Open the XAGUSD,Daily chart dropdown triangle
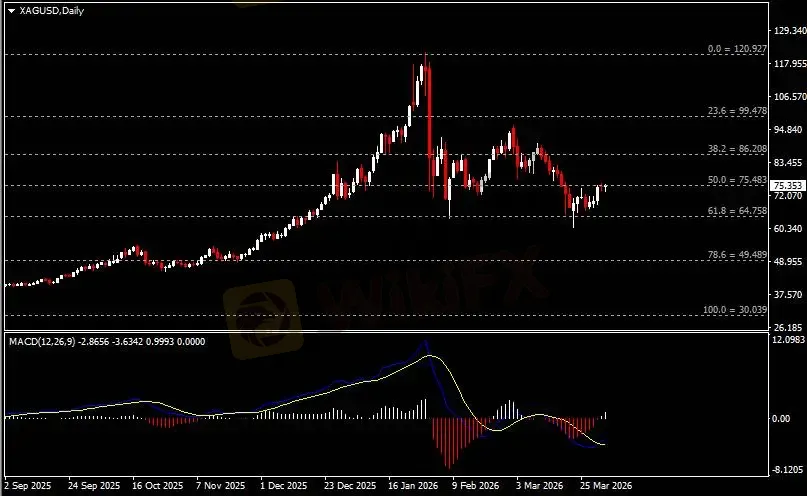 11,11
